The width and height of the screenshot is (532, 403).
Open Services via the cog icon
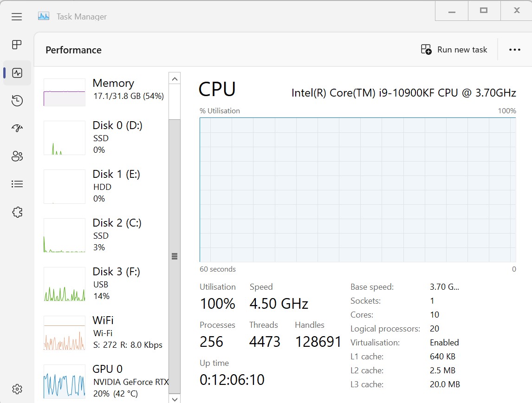click(x=17, y=212)
